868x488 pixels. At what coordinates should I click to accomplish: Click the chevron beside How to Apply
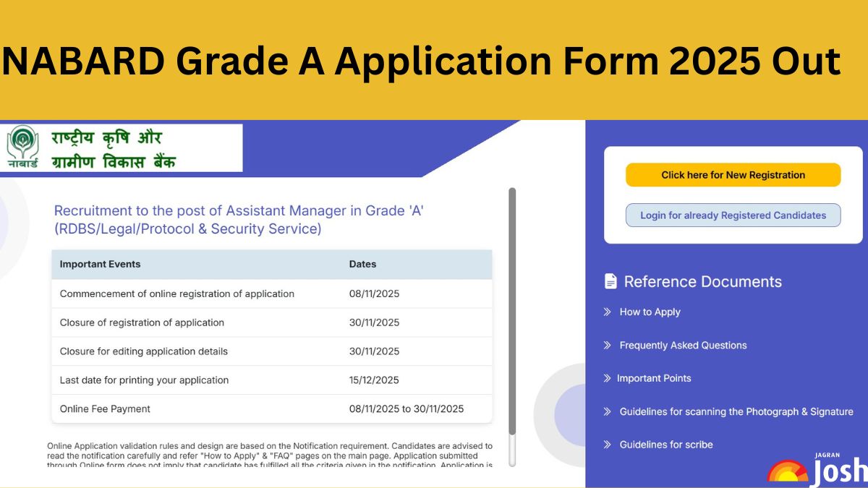[x=608, y=312]
